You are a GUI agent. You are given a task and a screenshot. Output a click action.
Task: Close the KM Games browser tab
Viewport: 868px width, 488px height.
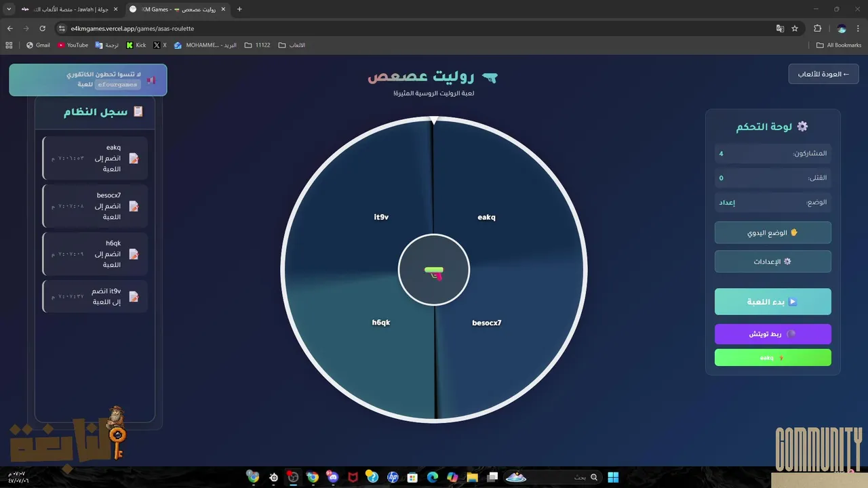click(x=223, y=9)
